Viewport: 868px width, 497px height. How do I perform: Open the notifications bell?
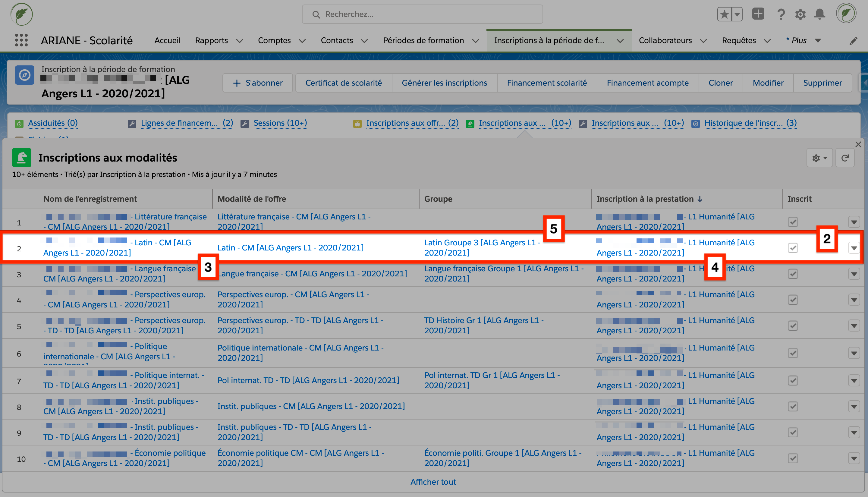pyautogui.click(x=819, y=14)
